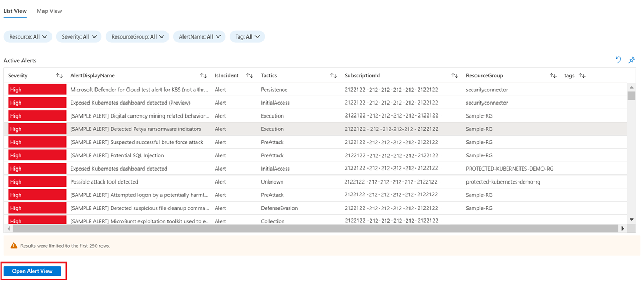Select the Exposed Kubernetes dashboard detected (Preview) alert
Viewport: 644px width, 285px height.
[316, 103]
